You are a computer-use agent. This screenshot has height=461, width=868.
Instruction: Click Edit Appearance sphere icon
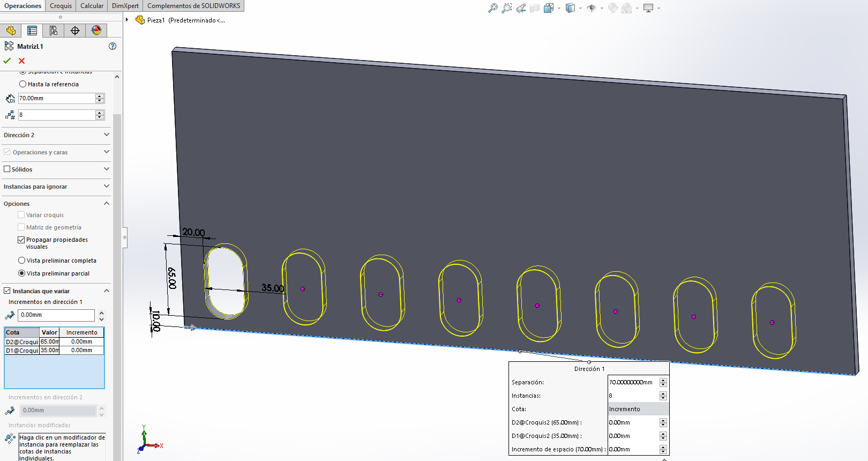pos(613,8)
